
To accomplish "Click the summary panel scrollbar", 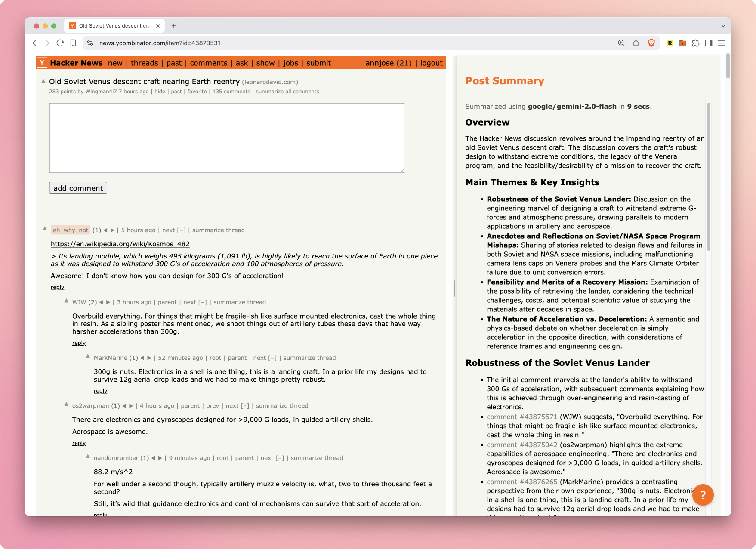I will pos(708,176).
